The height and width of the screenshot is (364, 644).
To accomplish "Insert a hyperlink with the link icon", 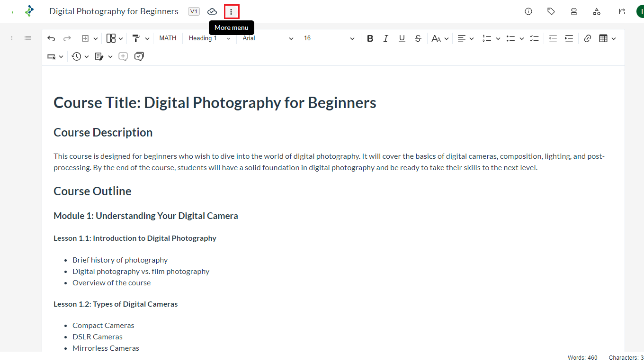I will (x=587, y=38).
